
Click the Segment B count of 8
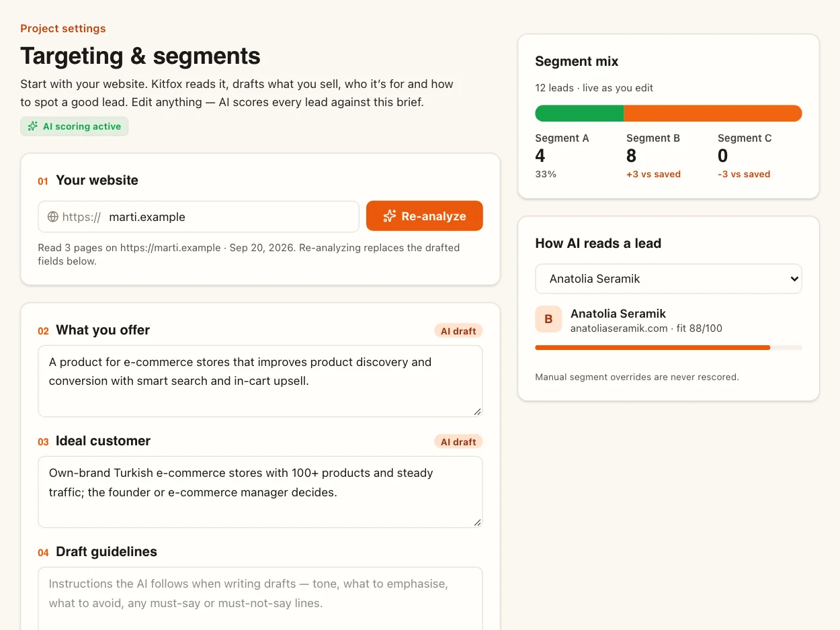click(632, 156)
